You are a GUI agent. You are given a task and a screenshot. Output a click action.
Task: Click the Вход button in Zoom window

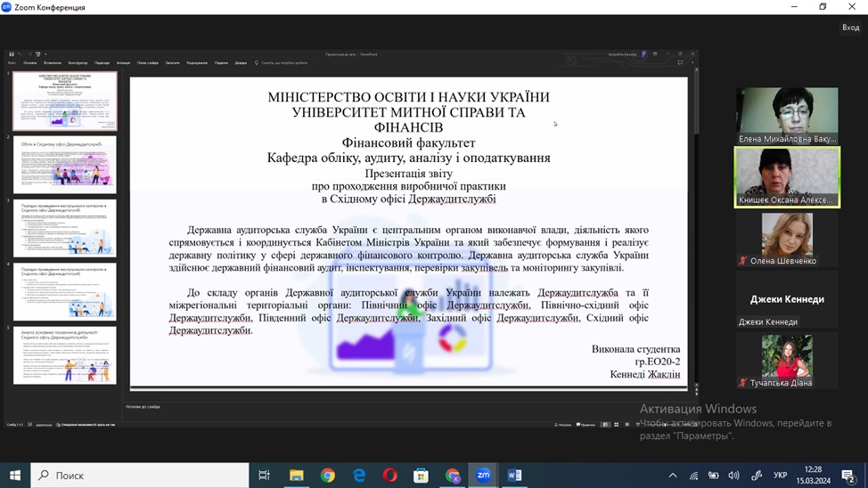pos(851,27)
